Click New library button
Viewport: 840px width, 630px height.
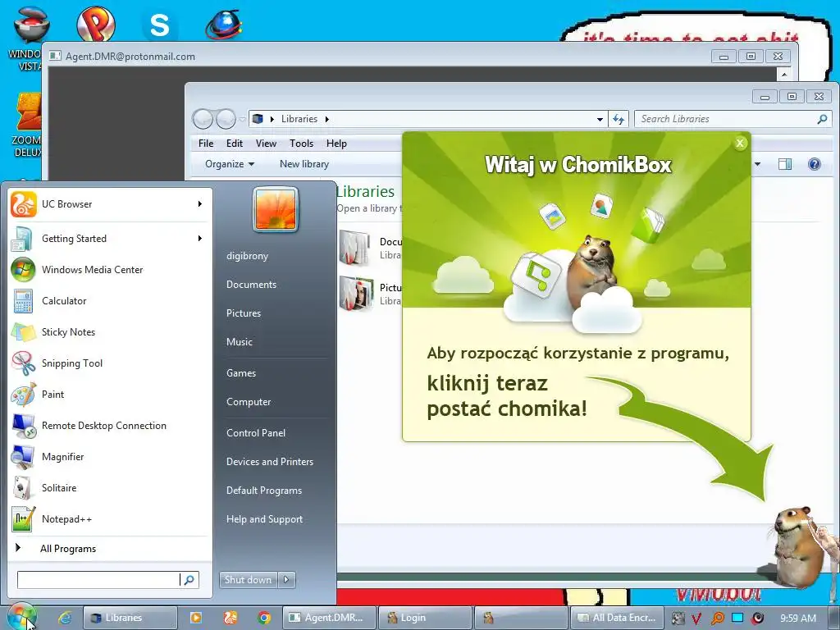pyautogui.click(x=304, y=164)
